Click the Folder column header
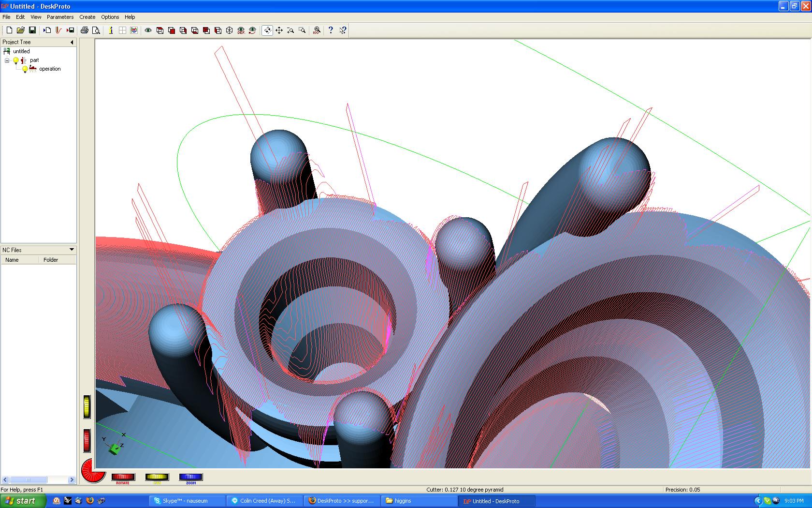Viewport: 812px width, 508px height. coord(51,260)
